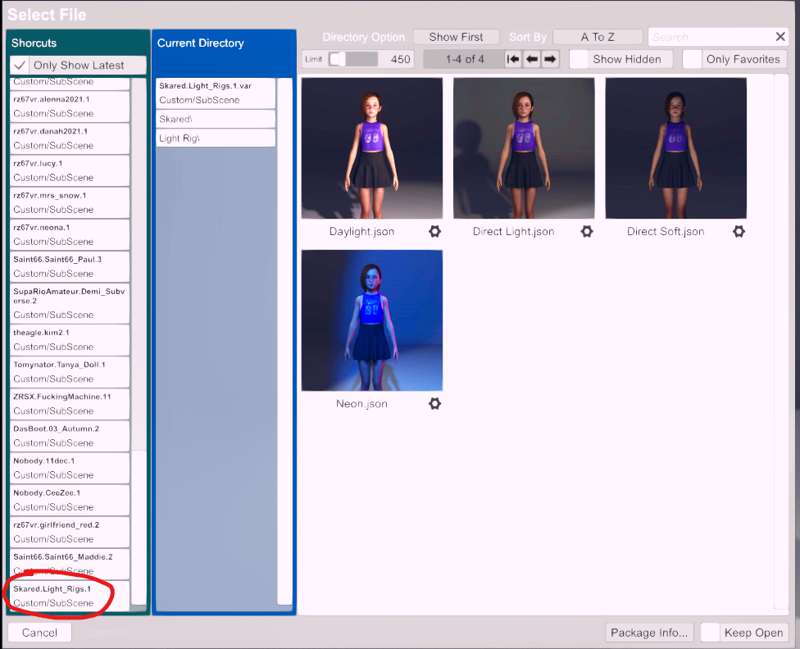Select the rz67vr.alenna2021.1 shortcut
This screenshot has height=649, width=800.
click(x=70, y=106)
